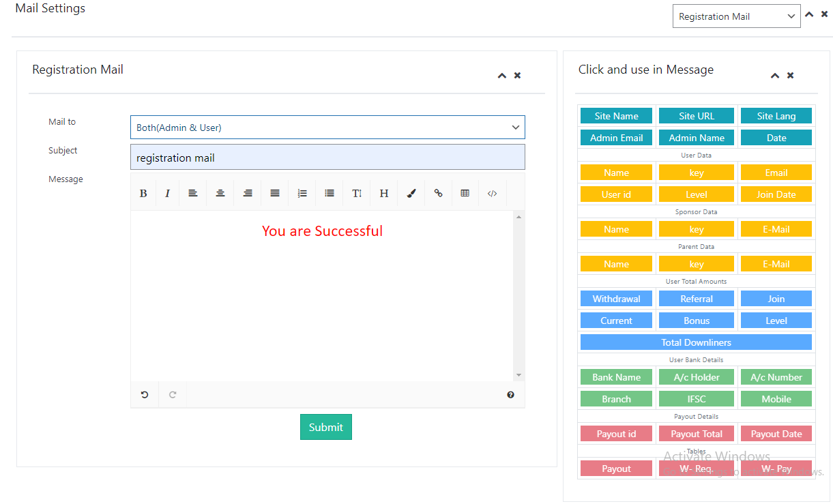Toggle bold formatting in message editor
833x504 pixels.
[143, 193]
